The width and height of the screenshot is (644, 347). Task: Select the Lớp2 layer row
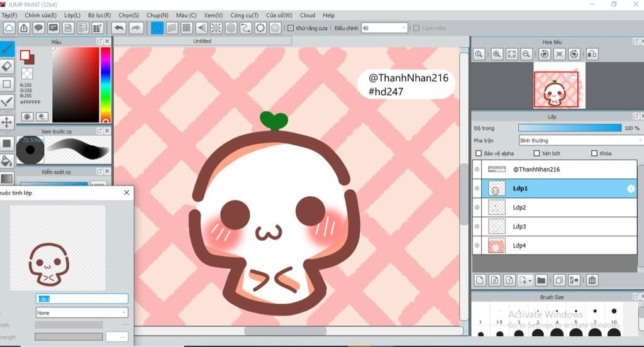555,207
